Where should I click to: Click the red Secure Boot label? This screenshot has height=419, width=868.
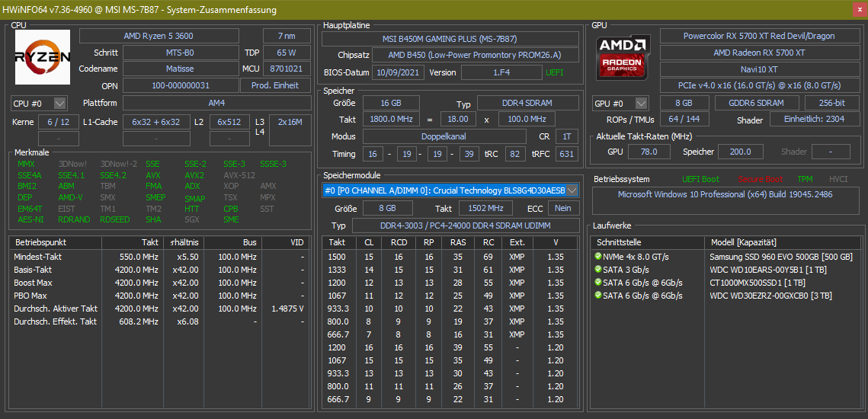760,179
